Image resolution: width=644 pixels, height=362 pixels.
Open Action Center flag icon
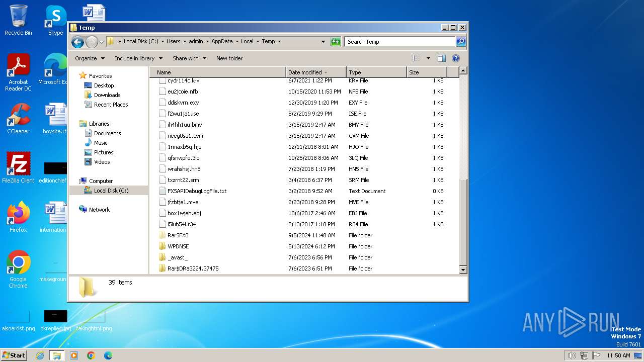point(596,355)
